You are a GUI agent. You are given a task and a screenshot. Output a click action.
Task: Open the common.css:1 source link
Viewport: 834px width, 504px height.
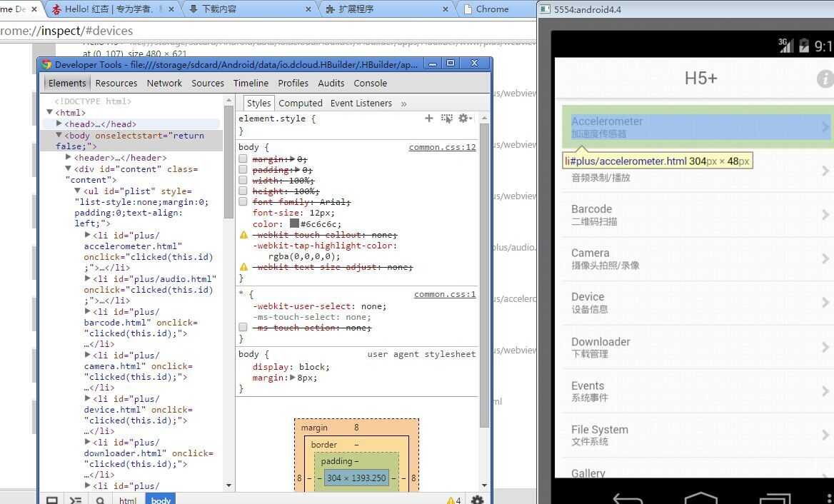pos(445,294)
